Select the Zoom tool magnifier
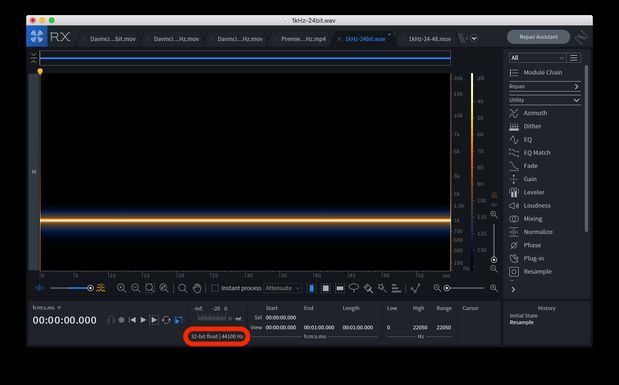619x385 pixels. [x=182, y=288]
